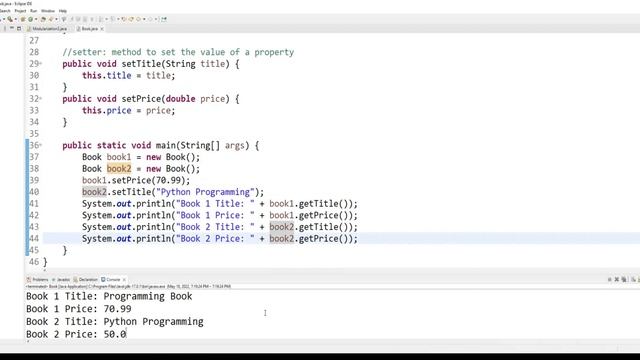This screenshot has width=640, height=360.
Task: Click the terminated Book launch description line
Action: click(x=128, y=286)
